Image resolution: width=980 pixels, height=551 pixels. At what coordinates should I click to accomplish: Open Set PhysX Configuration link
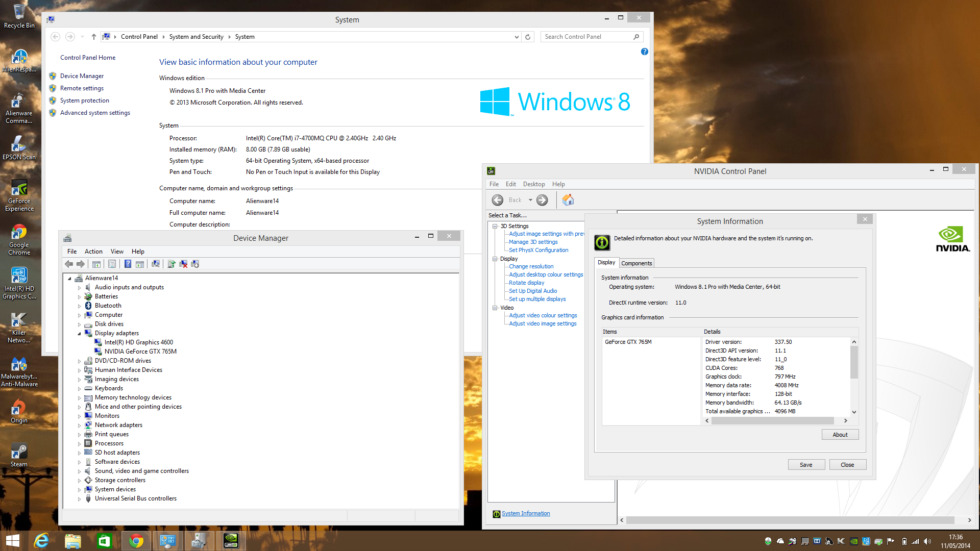coord(538,250)
